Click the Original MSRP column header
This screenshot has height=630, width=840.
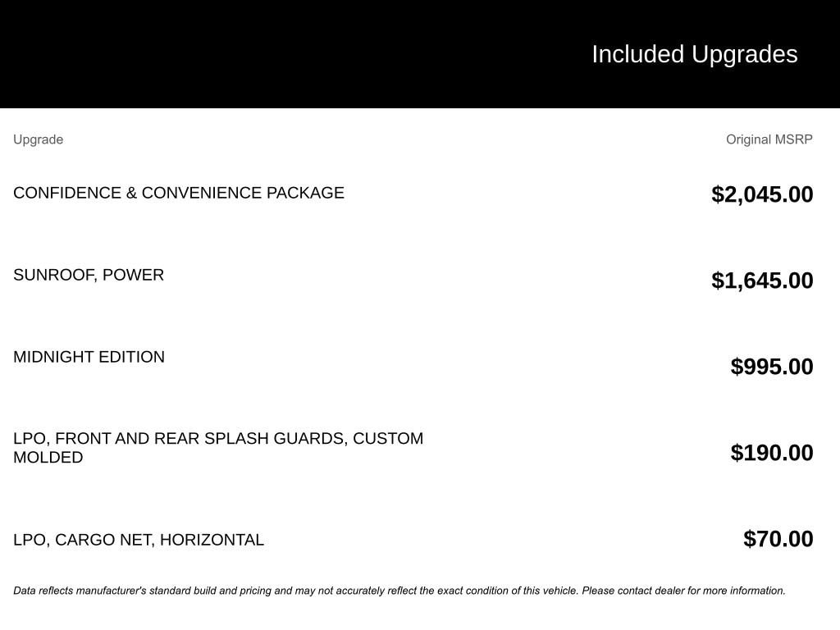[x=769, y=139]
